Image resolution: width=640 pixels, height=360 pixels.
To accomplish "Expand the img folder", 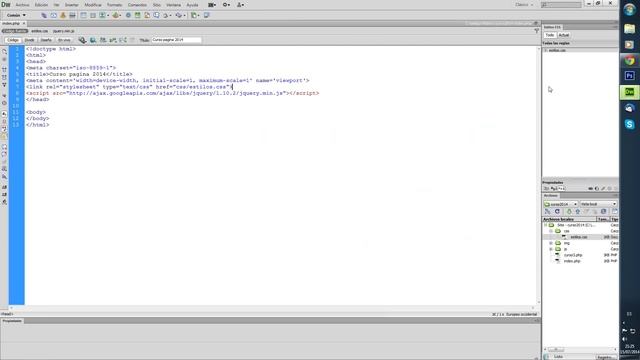I will pos(551,243).
